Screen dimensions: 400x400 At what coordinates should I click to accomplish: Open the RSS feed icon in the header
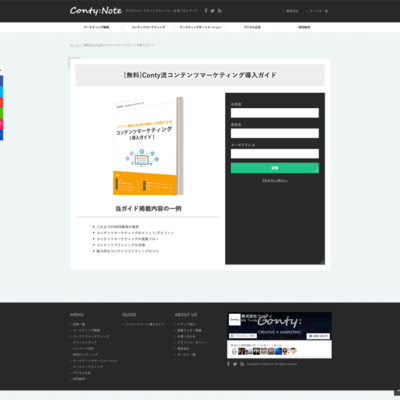coord(219,11)
